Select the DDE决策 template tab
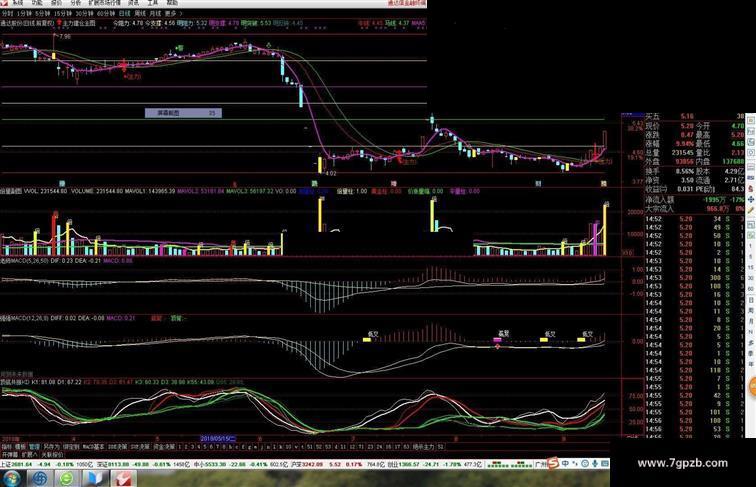The width and height of the screenshot is (756, 487). tap(118, 447)
